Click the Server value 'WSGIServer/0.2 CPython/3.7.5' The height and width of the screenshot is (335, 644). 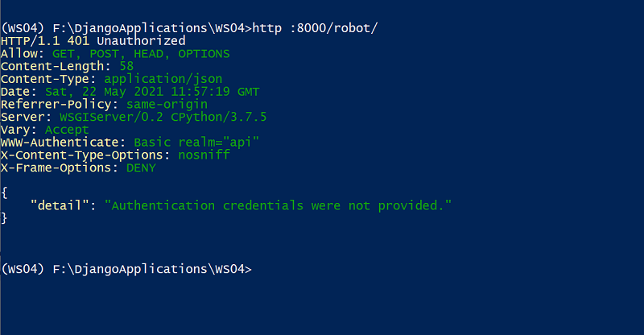coord(163,117)
